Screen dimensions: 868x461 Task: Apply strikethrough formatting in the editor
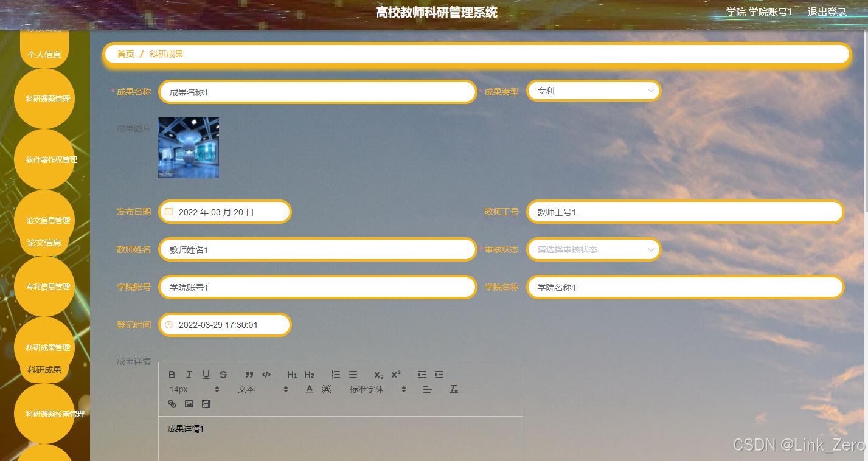click(x=223, y=375)
